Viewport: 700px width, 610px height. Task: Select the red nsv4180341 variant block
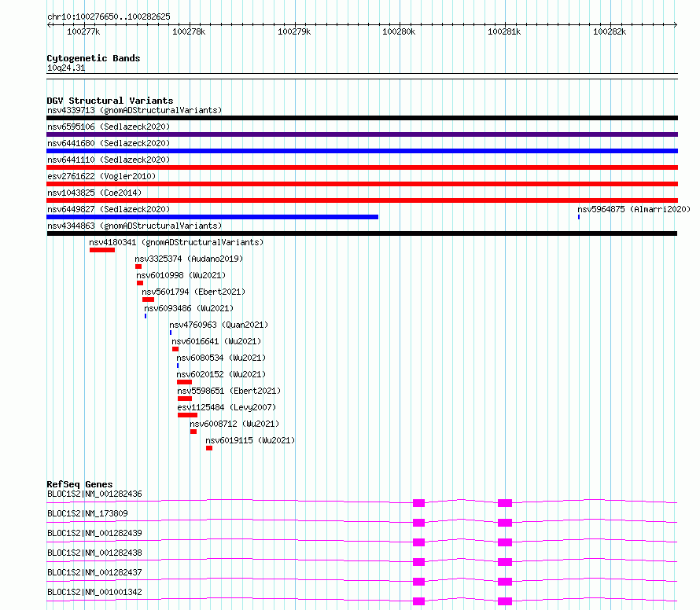[x=102, y=250]
